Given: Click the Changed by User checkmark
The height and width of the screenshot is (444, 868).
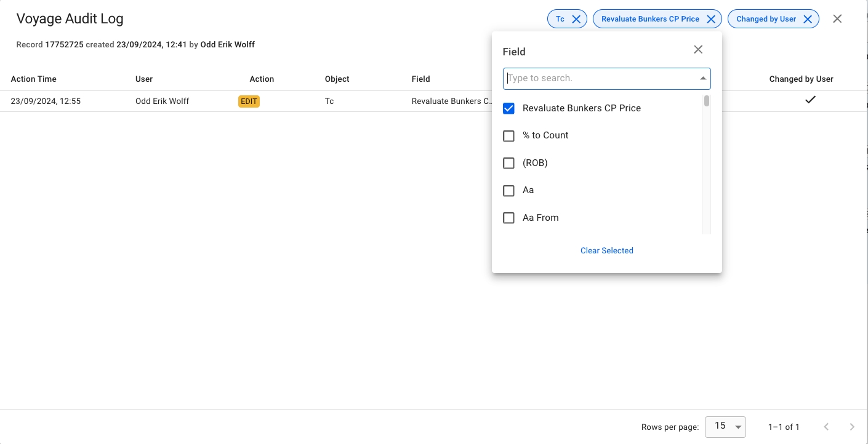Looking at the screenshot, I should pos(811,100).
